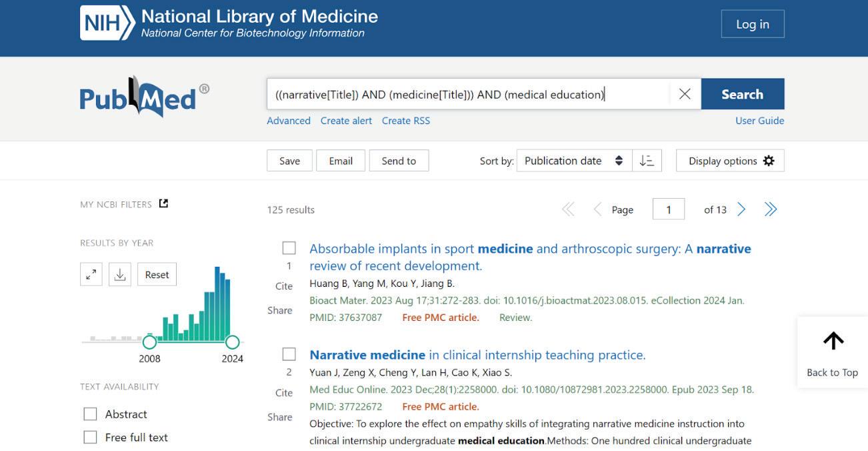Screen dimensions: 868x451
Task: Click the page number input field
Action: click(668, 209)
